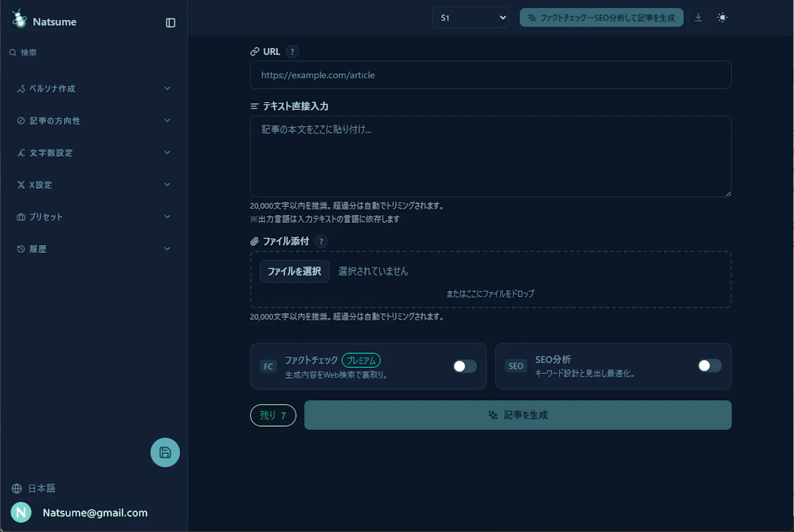Click the globe language icon
This screenshot has height=532, width=794.
(x=17, y=488)
